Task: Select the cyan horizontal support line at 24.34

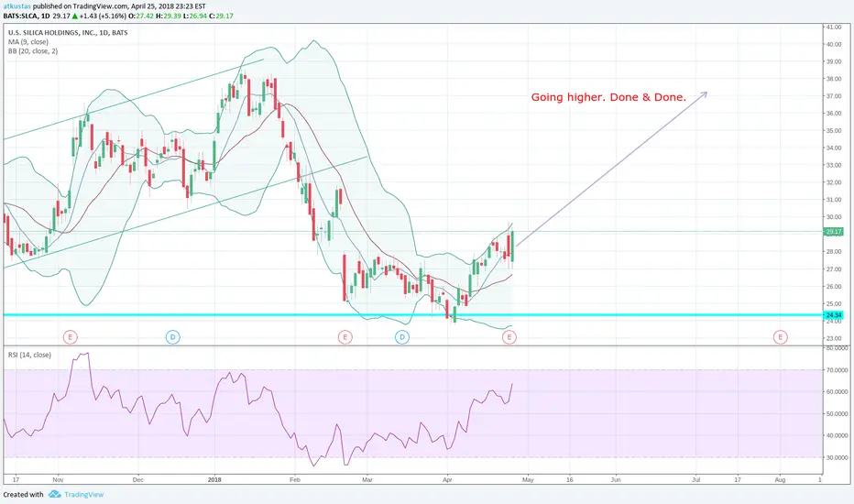Action: (411, 315)
